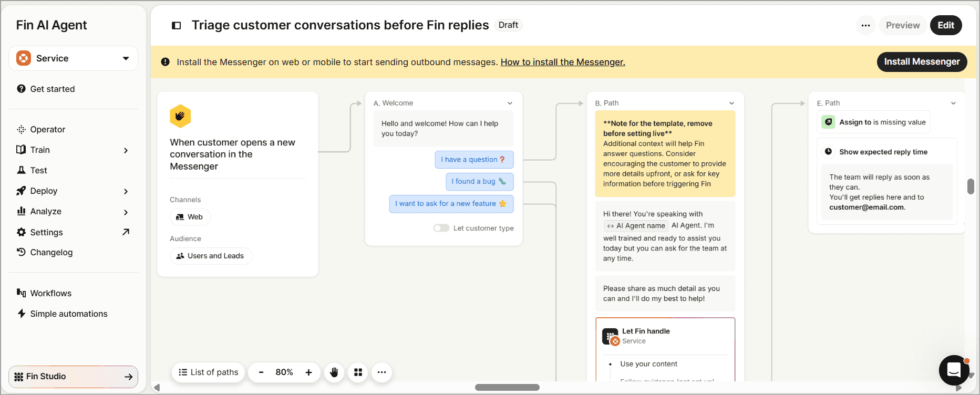980x395 pixels.
Task: Click the AI Agent name attribute chip
Action: (x=636, y=226)
